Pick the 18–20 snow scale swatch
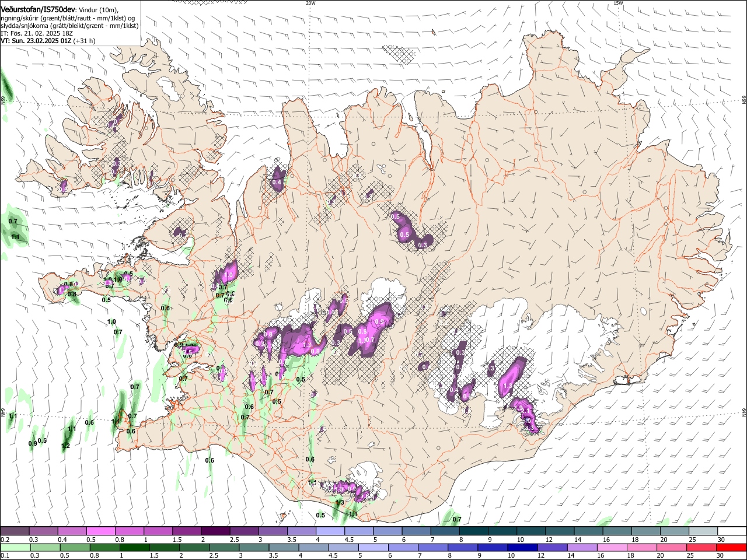This screenshot has width=747, height=560. [646, 531]
